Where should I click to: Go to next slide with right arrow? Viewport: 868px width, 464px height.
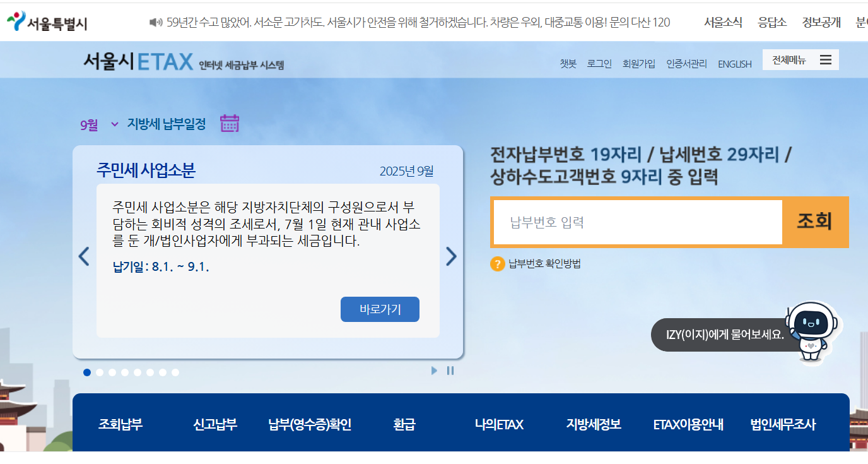[x=451, y=256]
